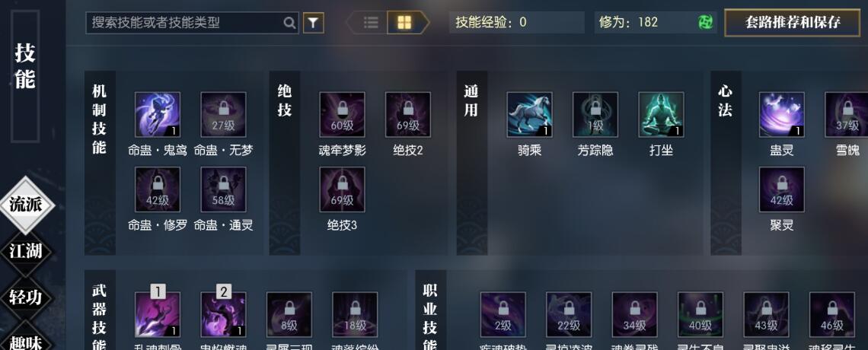868x350 pixels.
Task: Click the 套路推荐和保存 button
Action: pos(793,23)
